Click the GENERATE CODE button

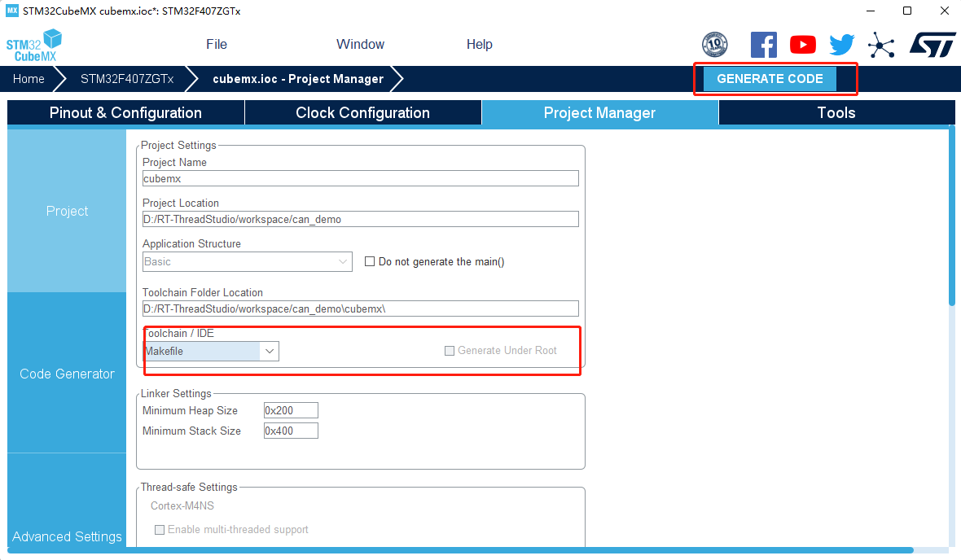[770, 79]
